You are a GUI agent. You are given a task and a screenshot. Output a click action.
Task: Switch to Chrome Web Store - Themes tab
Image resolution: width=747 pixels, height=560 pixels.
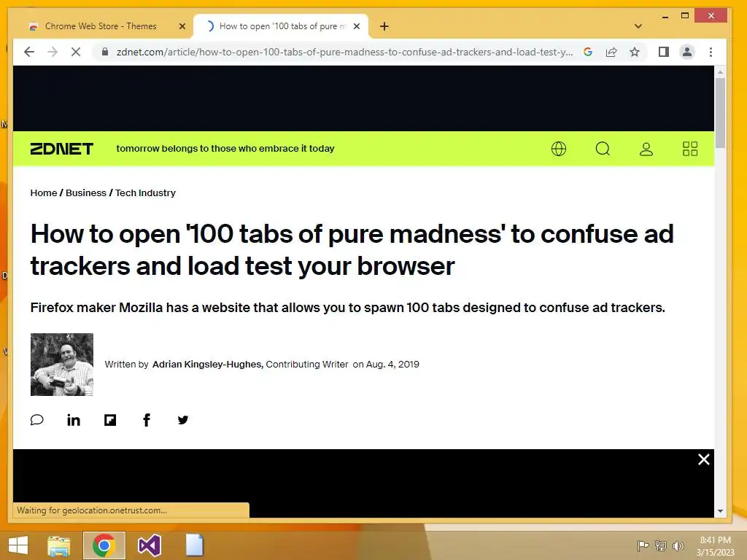(101, 26)
